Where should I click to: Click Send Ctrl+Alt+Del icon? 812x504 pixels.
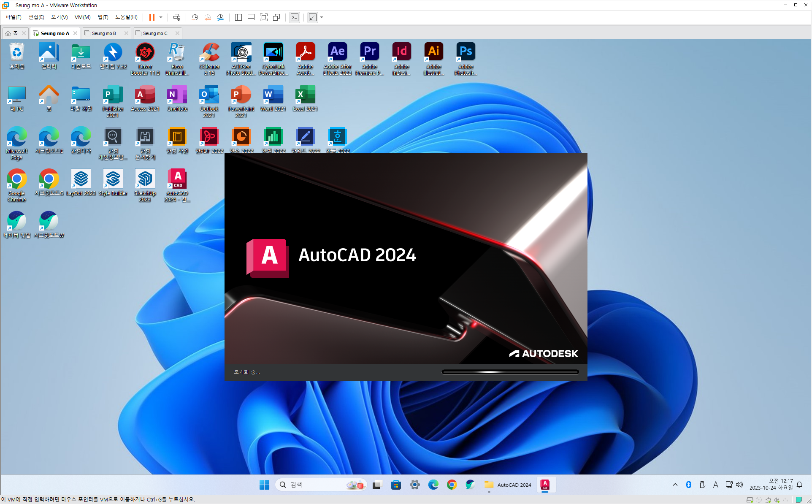click(x=177, y=17)
